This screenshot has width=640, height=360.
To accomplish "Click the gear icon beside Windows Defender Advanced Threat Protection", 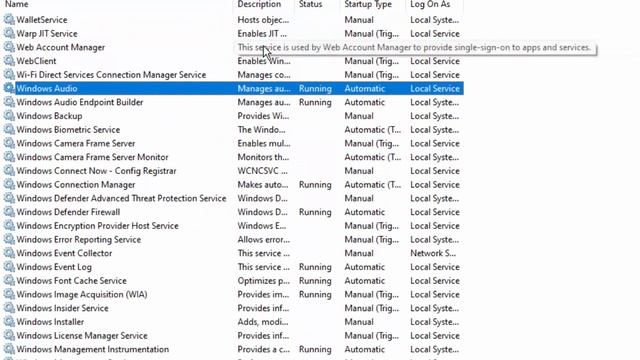I will click(9, 198).
